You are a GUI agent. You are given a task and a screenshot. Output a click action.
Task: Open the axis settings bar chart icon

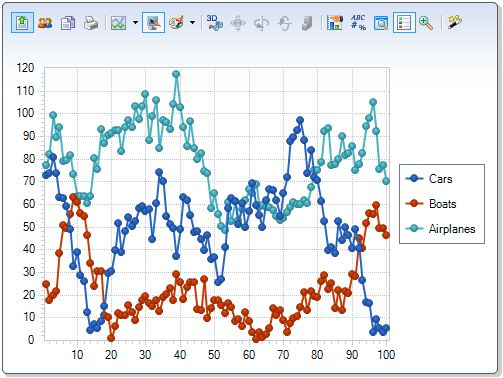335,23
